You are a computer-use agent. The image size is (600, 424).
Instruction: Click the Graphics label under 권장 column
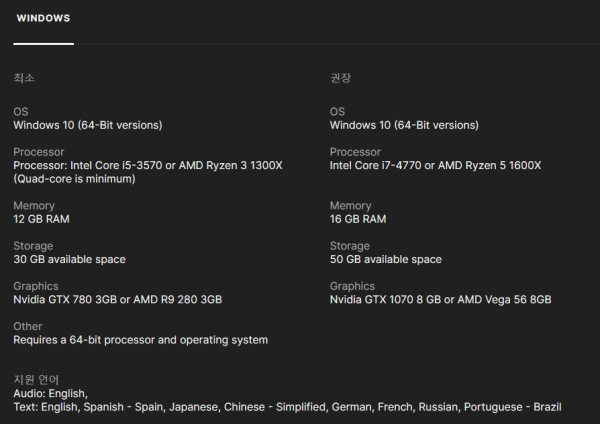(x=352, y=286)
